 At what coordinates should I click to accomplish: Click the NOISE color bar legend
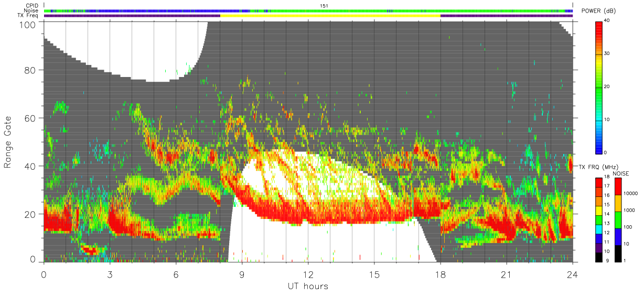[618, 219]
